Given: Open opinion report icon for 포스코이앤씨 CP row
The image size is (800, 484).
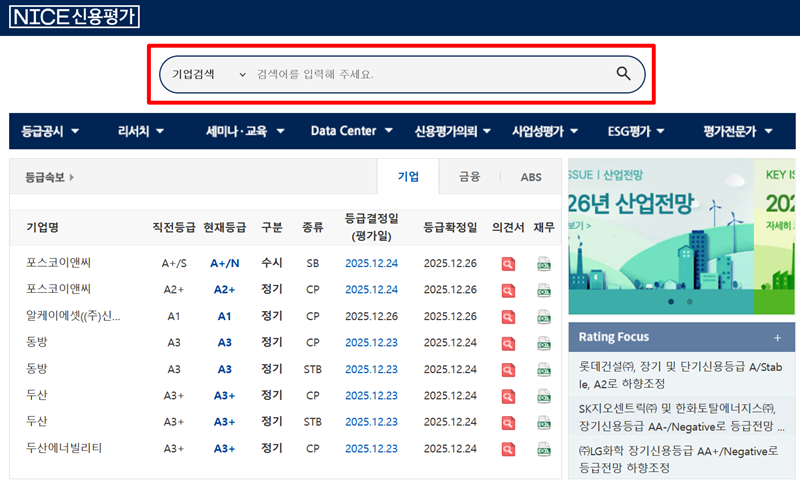Looking at the screenshot, I should (x=508, y=290).
